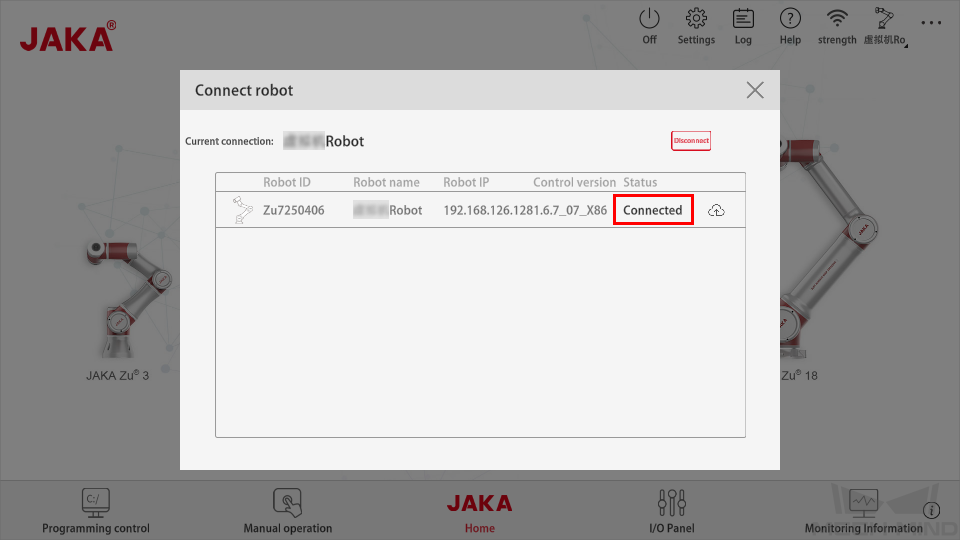Select the robot icon for Zu7250406

coord(242,210)
